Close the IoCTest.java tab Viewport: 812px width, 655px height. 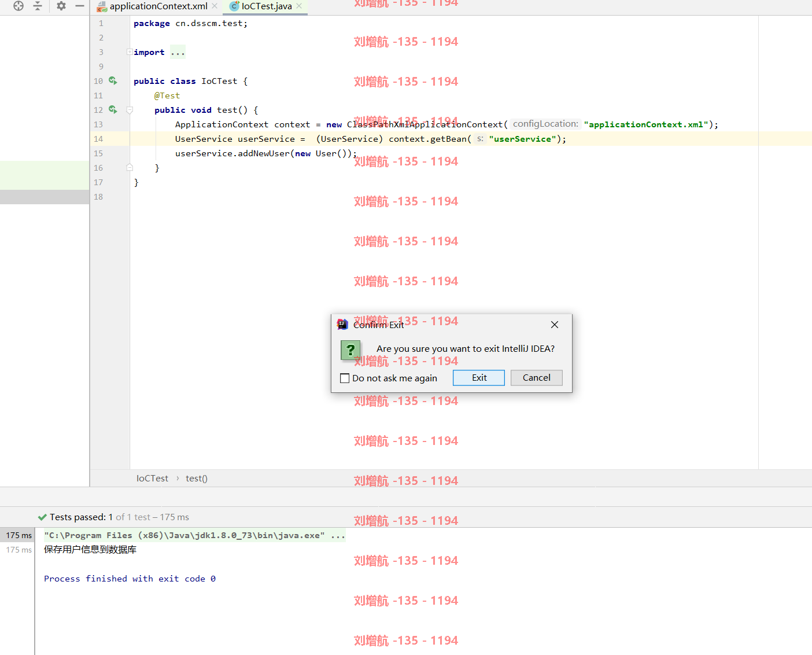point(299,6)
